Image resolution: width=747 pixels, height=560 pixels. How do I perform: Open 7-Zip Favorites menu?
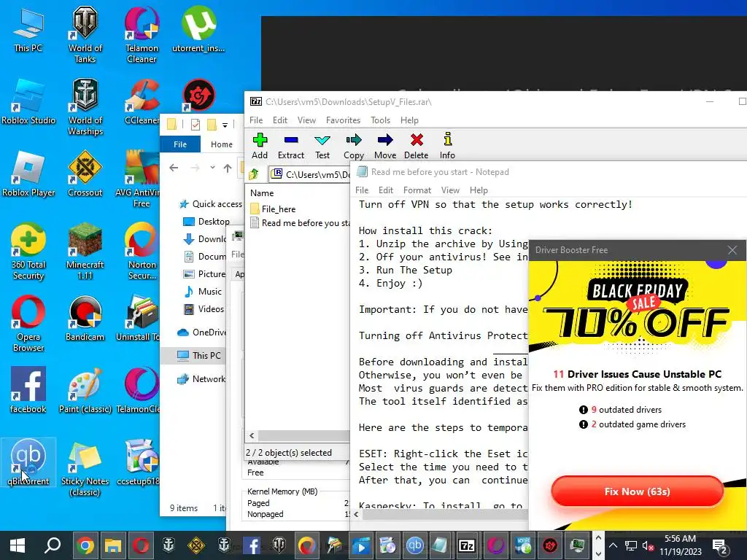(343, 120)
